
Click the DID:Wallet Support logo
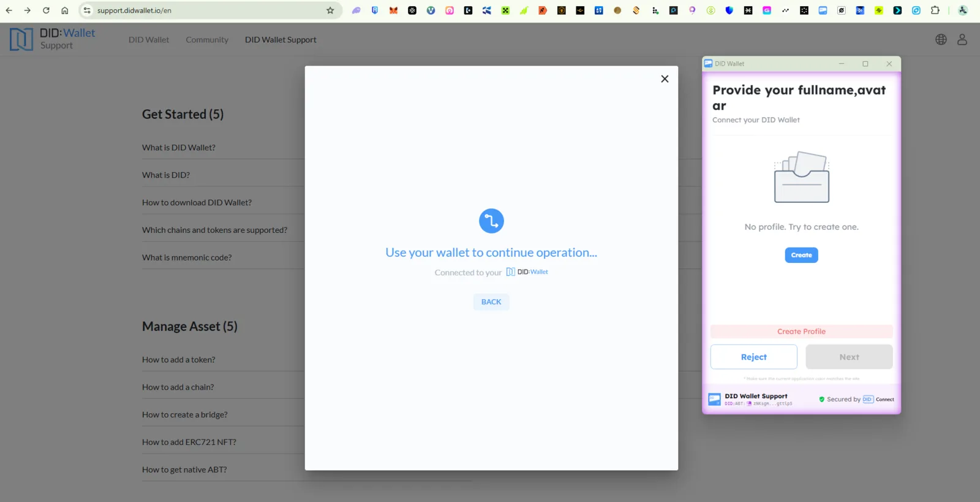[x=53, y=39]
